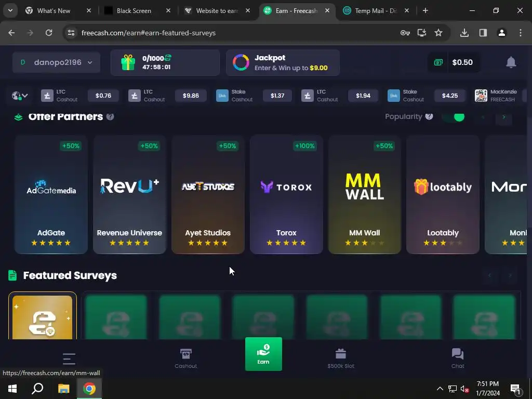This screenshot has width=532, height=399.
Task: Open a new browser tab
Action: pos(425,10)
